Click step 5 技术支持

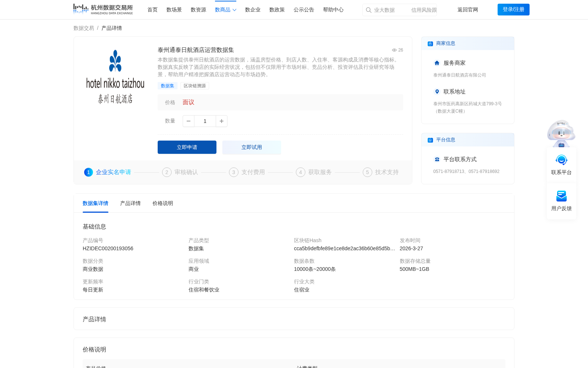pos(381,172)
